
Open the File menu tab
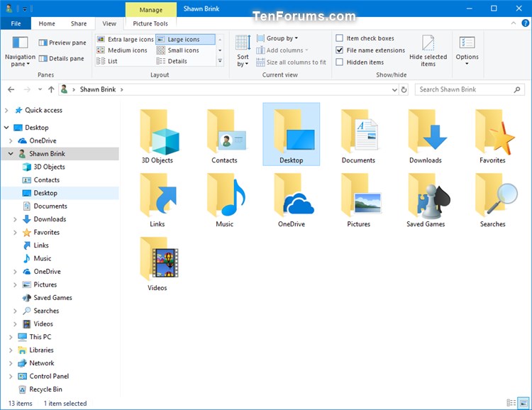tap(16, 23)
